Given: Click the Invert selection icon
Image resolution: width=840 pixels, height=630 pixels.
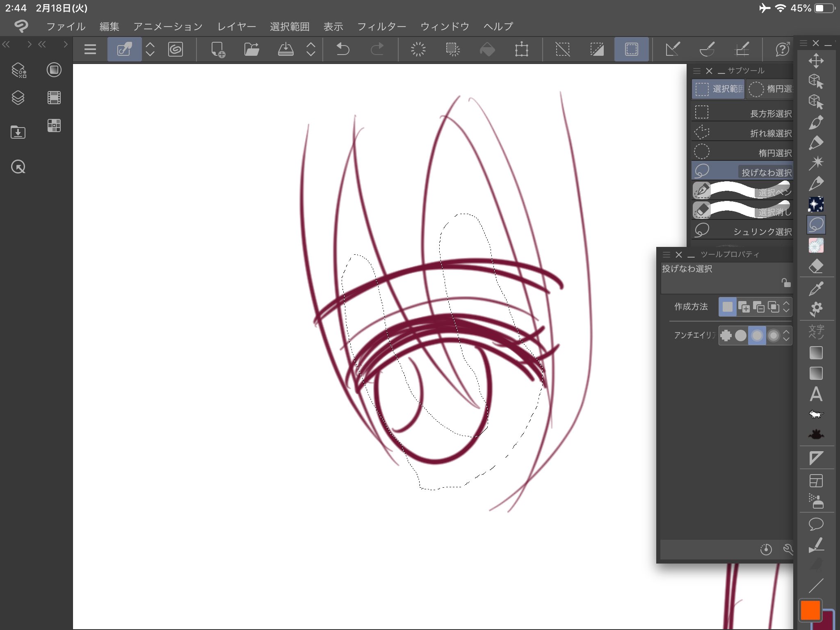Looking at the screenshot, I should tap(597, 50).
